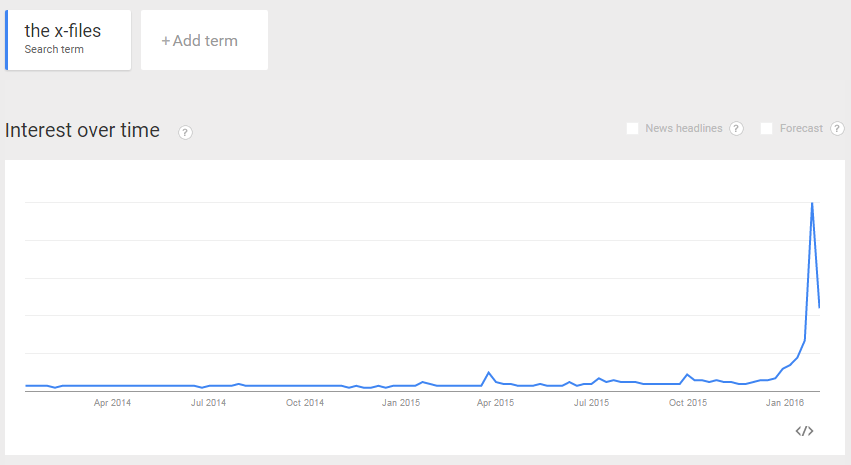Image resolution: width=851 pixels, height=465 pixels.
Task: Click help icon next to Forecast
Action: 837,128
